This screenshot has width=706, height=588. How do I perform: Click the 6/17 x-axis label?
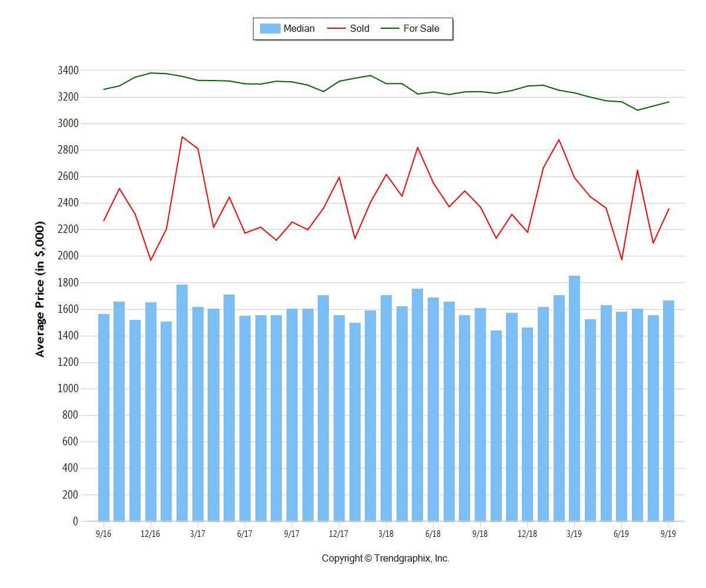(245, 533)
